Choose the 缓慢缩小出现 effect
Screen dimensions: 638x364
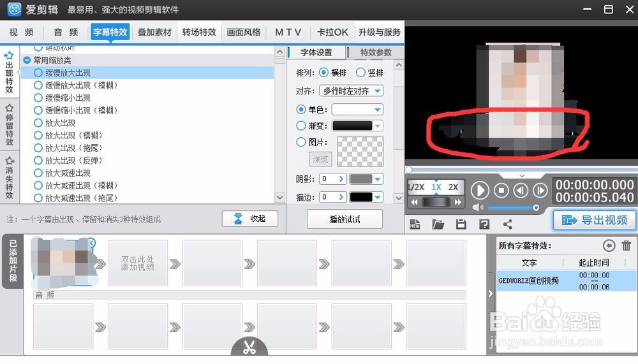click(x=38, y=98)
